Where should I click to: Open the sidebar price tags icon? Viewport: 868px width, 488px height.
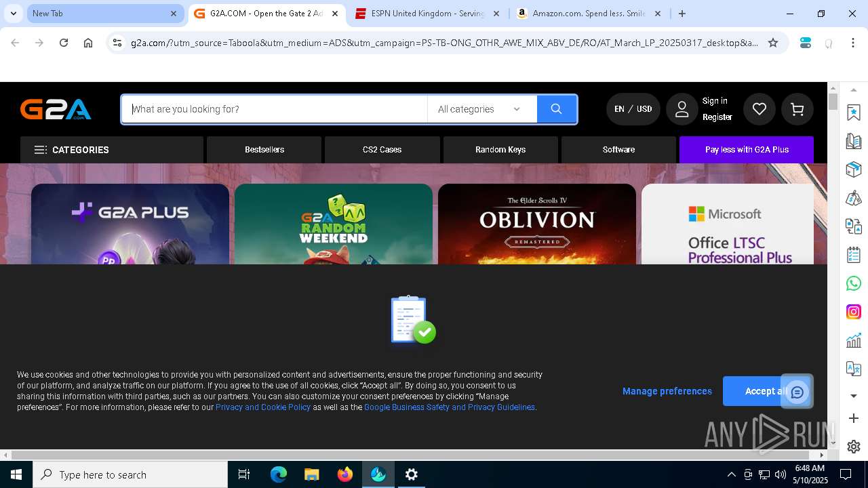tap(854, 198)
